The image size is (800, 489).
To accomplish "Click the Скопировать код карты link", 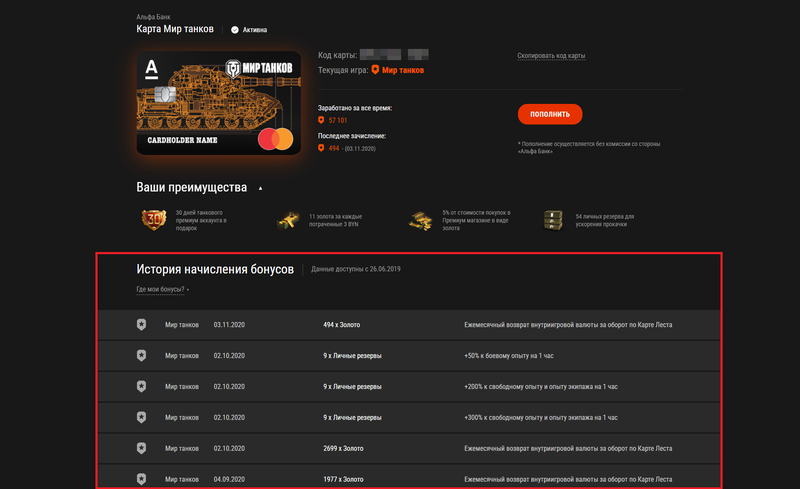I will point(551,56).
